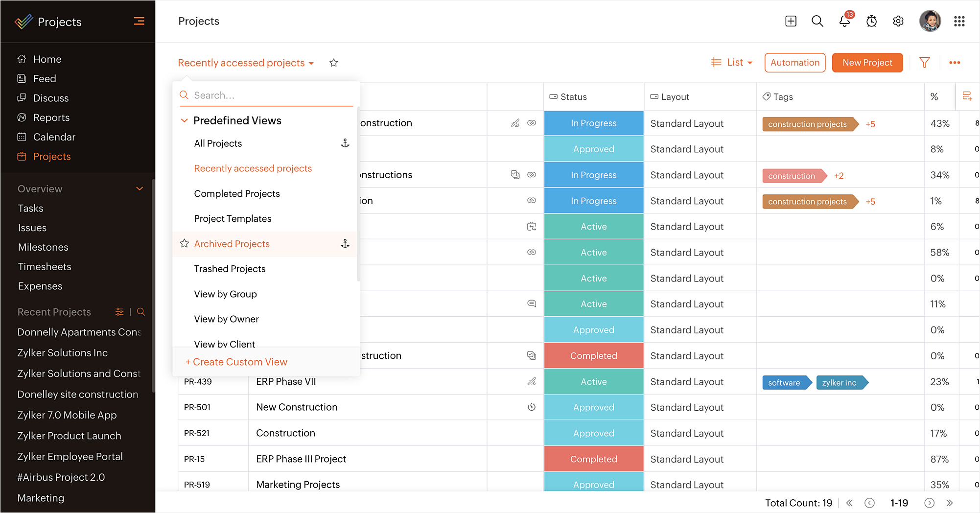Collapse the Predefined Views section

tap(185, 120)
